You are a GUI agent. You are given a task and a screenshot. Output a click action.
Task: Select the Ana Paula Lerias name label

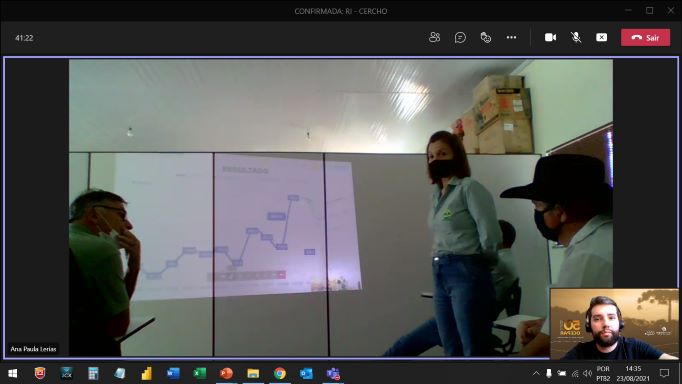point(33,349)
